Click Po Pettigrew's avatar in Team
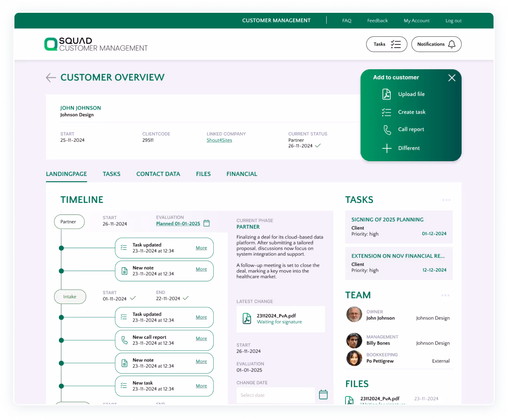The width and height of the screenshot is (508, 420). pyautogui.click(x=354, y=358)
